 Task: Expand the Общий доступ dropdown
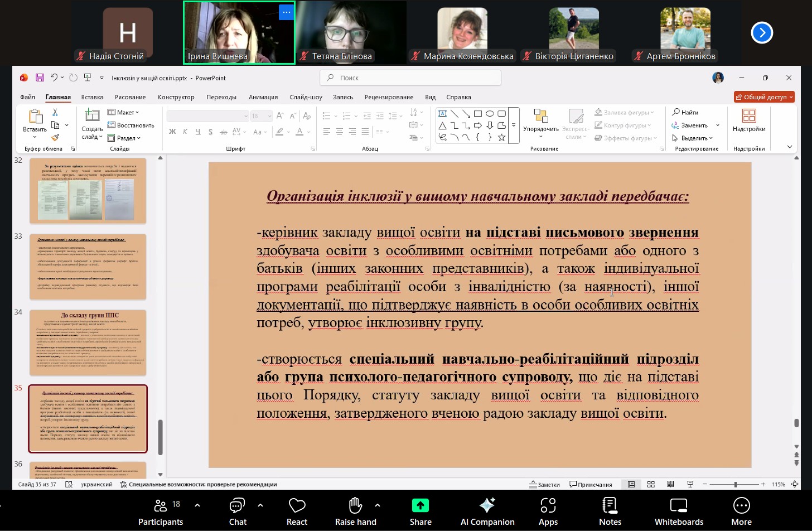coord(791,97)
